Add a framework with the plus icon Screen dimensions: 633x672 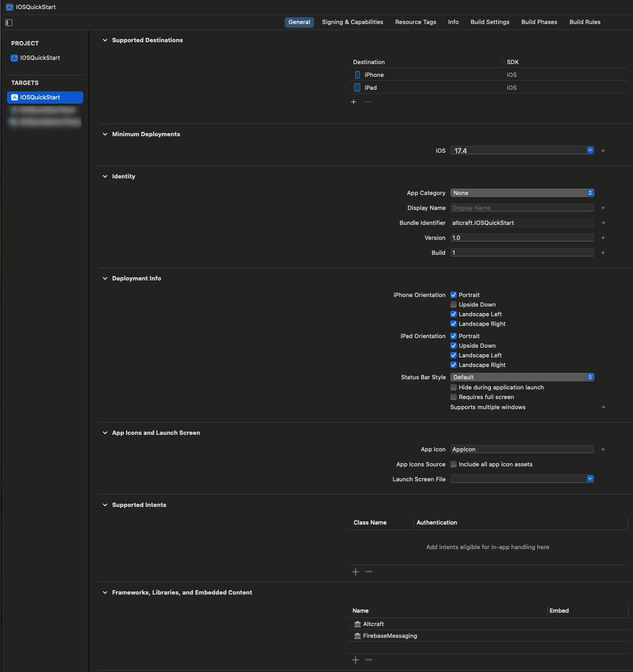pyautogui.click(x=356, y=660)
